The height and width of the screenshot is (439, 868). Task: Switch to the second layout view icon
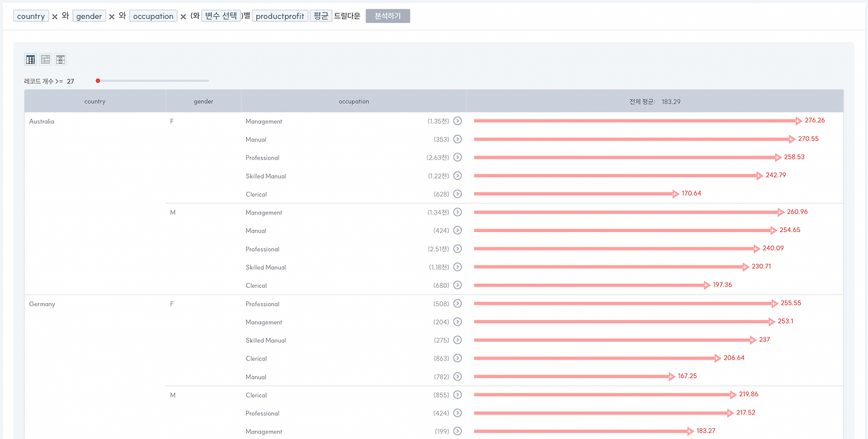(45, 60)
